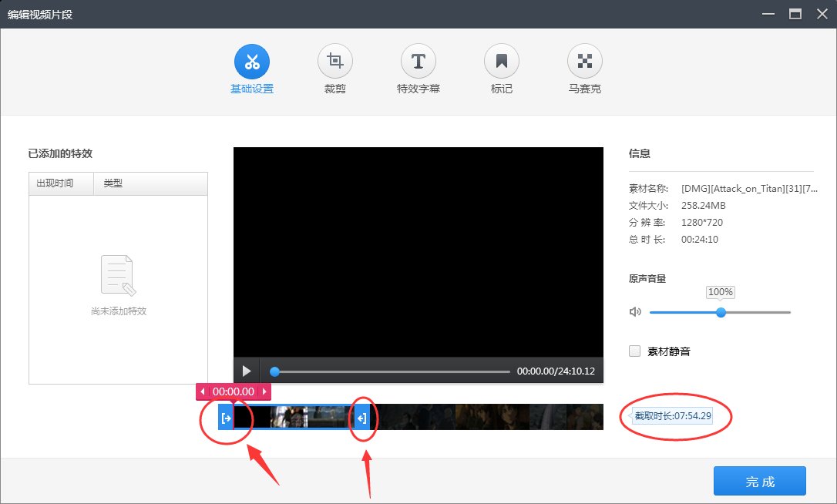Select the 马赛克 mosaic tool
Viewport: 837px width, 504px height.
tap(584, 59)
